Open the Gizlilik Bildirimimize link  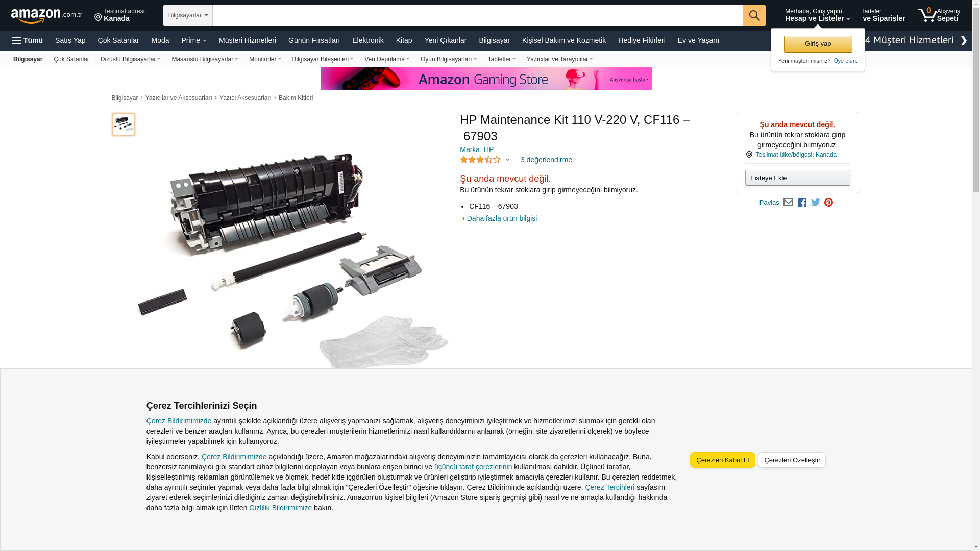coord(280,508)
